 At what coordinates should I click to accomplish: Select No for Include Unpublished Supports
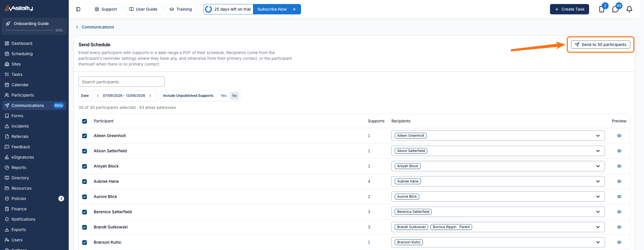coord(235,96)
